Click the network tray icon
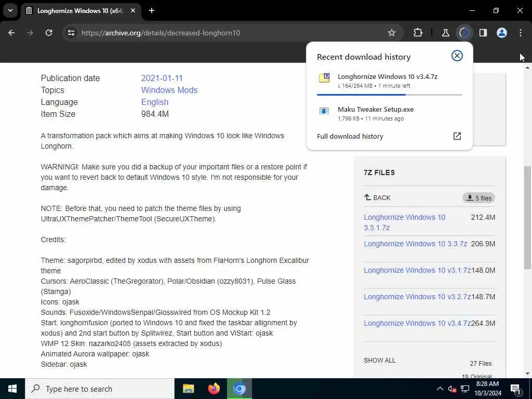The height and width of the screenshot is (399, 532). (x=465, y=389)
